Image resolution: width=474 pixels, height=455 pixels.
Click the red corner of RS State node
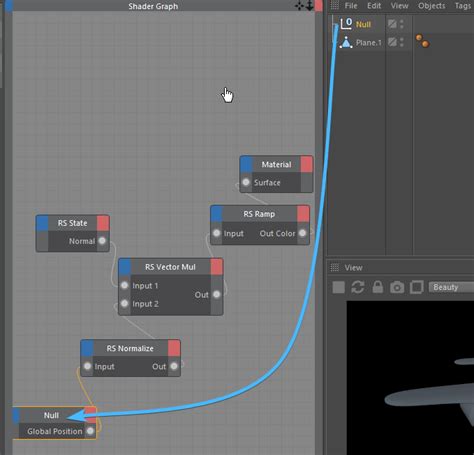[x=103, y=223]
